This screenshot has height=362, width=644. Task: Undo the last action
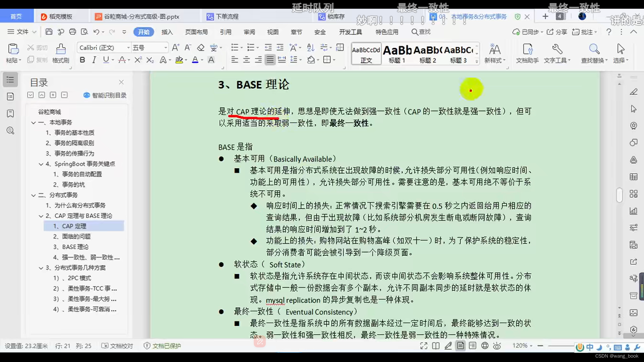tap(96, 32)
